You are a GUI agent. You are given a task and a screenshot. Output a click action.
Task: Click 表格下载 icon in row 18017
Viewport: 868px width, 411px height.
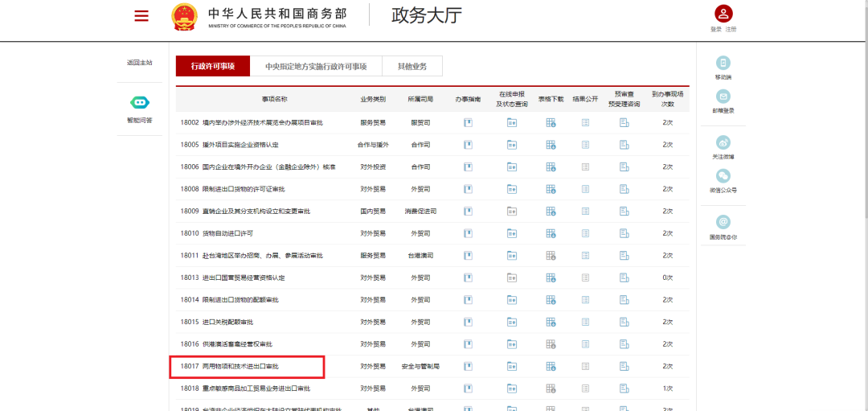click(551, 366)
